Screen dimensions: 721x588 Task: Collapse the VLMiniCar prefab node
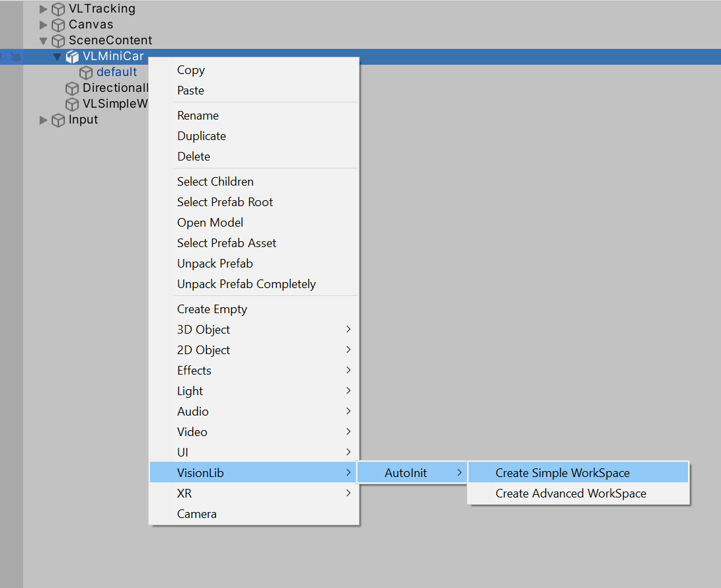coord(57,57)
